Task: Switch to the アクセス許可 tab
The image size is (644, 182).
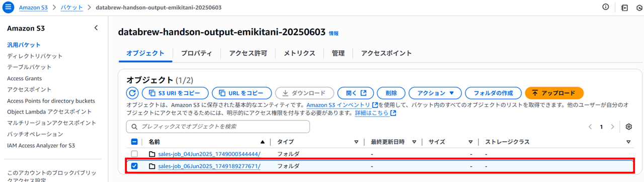Action: coord(248,53)
